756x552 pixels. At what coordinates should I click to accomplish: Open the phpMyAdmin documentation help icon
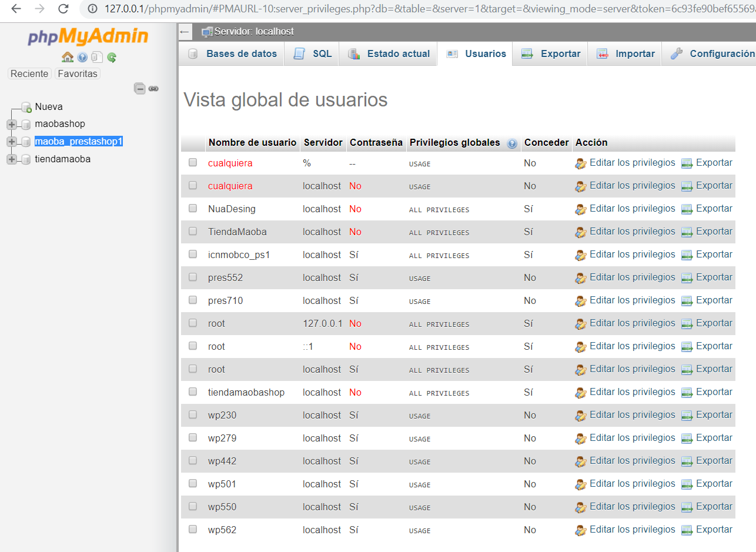tap(82, 58)
